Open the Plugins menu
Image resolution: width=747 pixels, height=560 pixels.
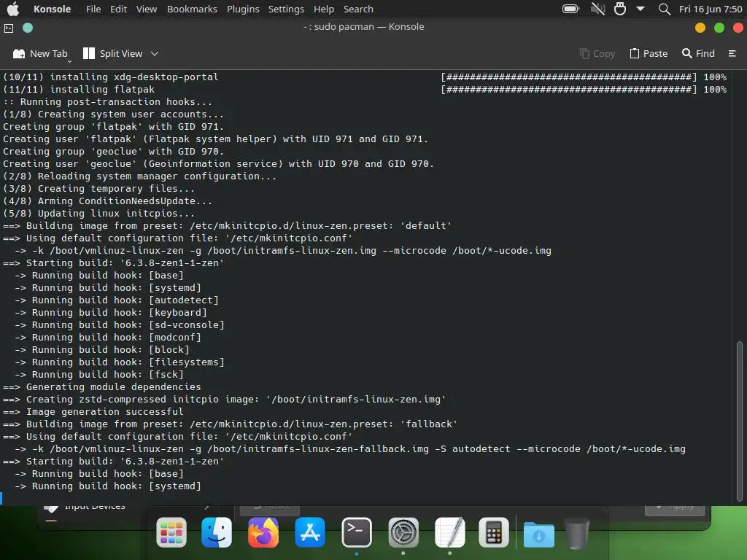pos(243,9)
